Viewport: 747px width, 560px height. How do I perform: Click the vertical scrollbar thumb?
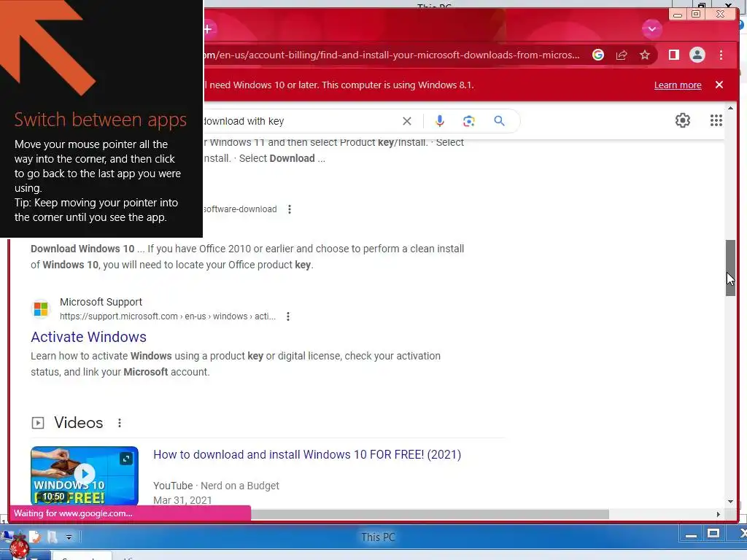(x=730, y=268)
